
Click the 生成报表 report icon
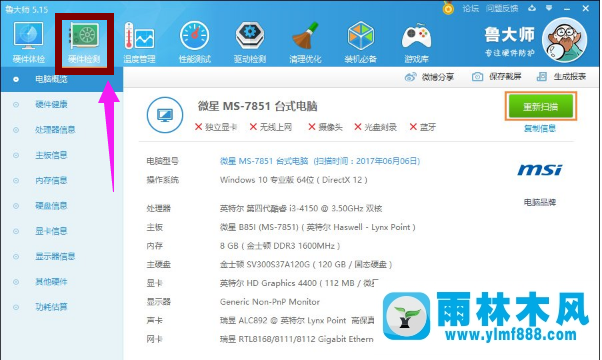point(542,77)
